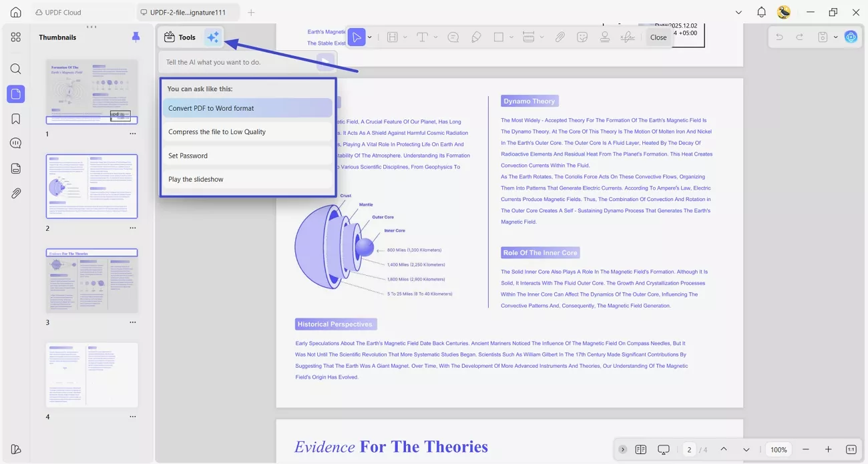
Task: Pin the Thumbnails panel
Action: (136, 37)
